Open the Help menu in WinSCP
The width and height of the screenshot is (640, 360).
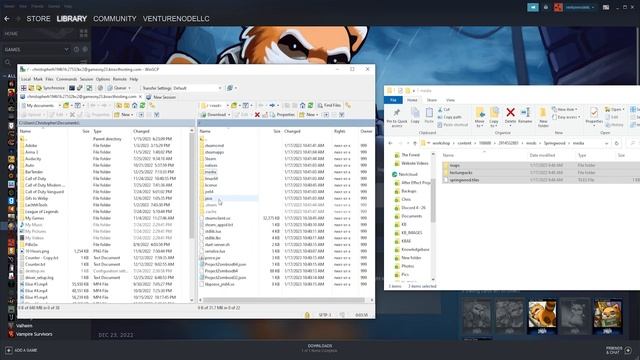point(134,79)
